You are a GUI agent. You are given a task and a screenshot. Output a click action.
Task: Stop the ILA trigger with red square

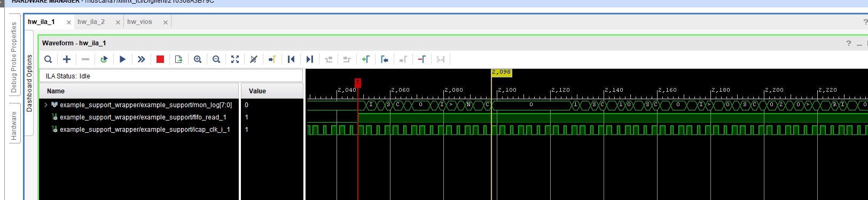pos(160,59)
